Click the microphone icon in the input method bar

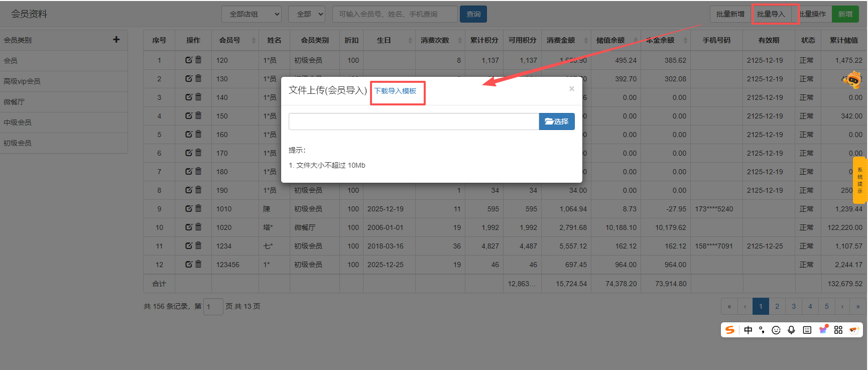(x=791, y=330)
